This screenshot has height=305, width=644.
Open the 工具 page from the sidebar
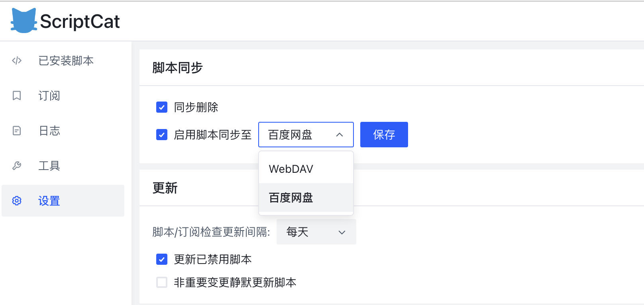[x=49, y=166]
